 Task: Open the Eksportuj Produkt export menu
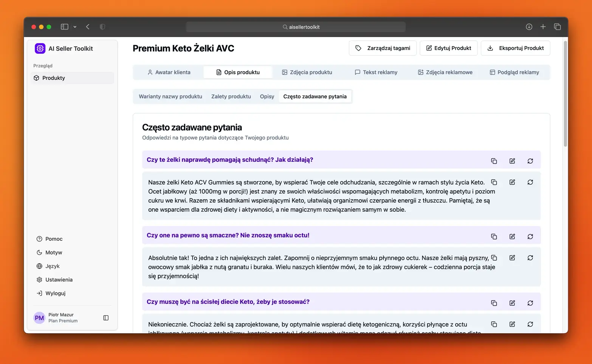(x=515, y=48)
